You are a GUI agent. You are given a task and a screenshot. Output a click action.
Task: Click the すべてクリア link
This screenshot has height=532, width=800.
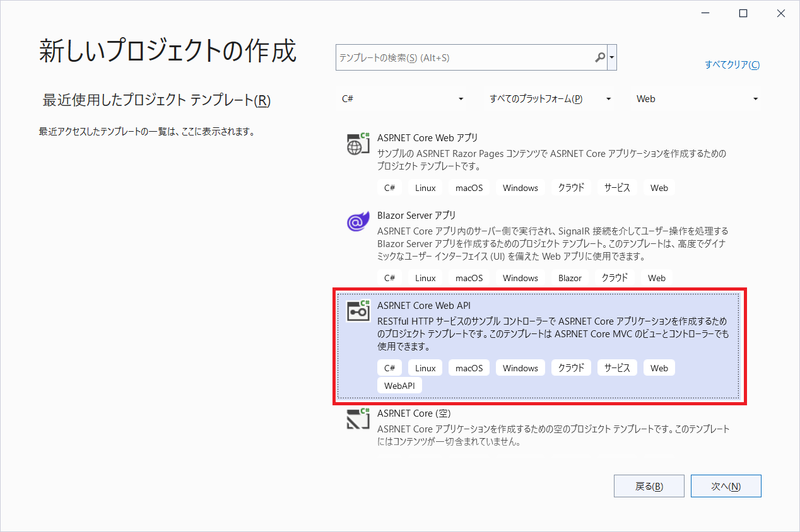tap(732, 65)
